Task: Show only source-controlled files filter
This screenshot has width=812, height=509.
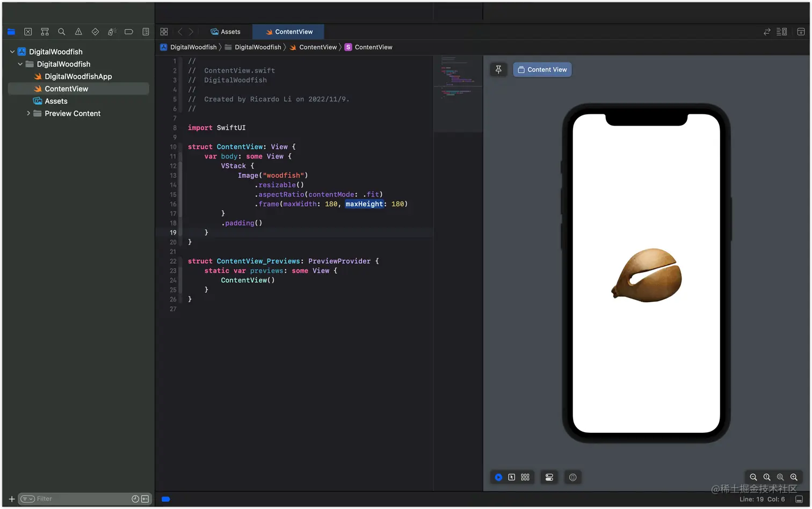Action: click(145, 499)
